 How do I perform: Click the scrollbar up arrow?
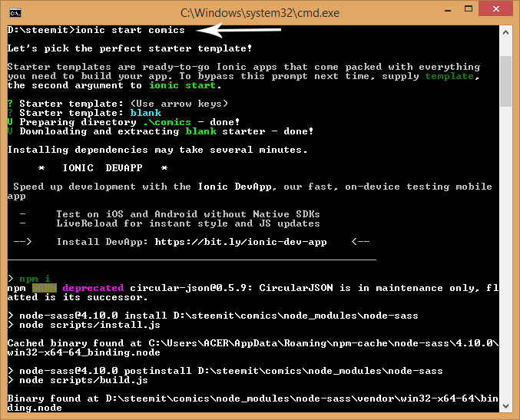point(505,32)
